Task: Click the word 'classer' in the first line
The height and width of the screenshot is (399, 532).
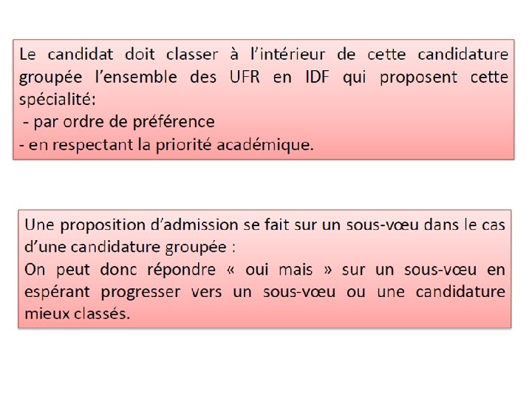Action: pyautogui.click(x=192, y=55)
